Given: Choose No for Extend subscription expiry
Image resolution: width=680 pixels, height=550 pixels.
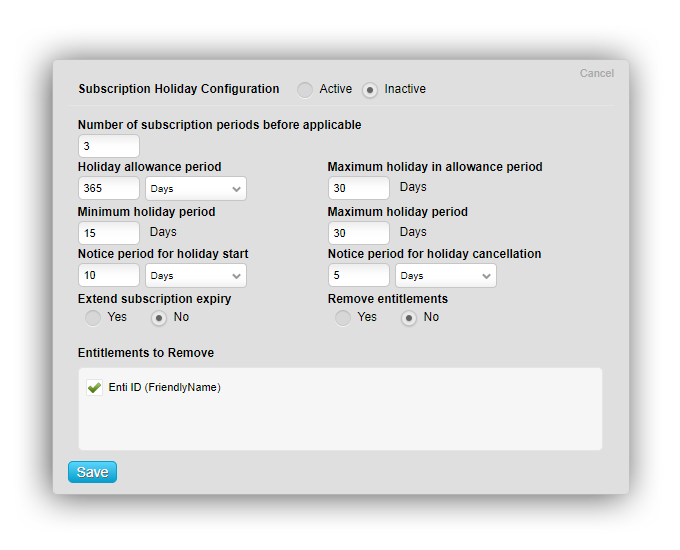Looking at the screenshot, I should coord(159,318).
